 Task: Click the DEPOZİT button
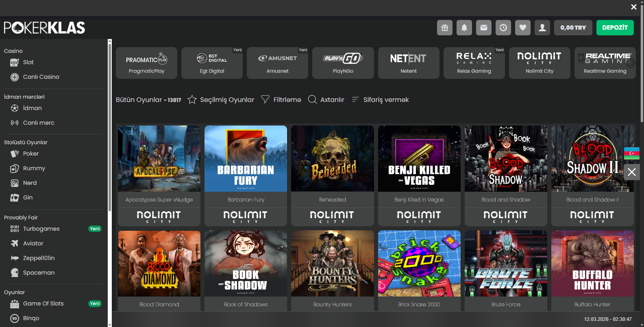click(615, 28)
